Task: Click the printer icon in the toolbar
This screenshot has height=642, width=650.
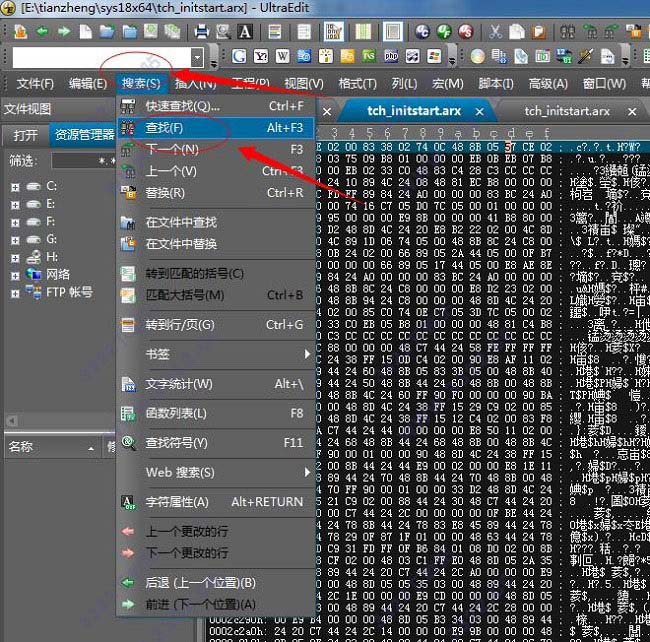Action: [x=202, y=31]
